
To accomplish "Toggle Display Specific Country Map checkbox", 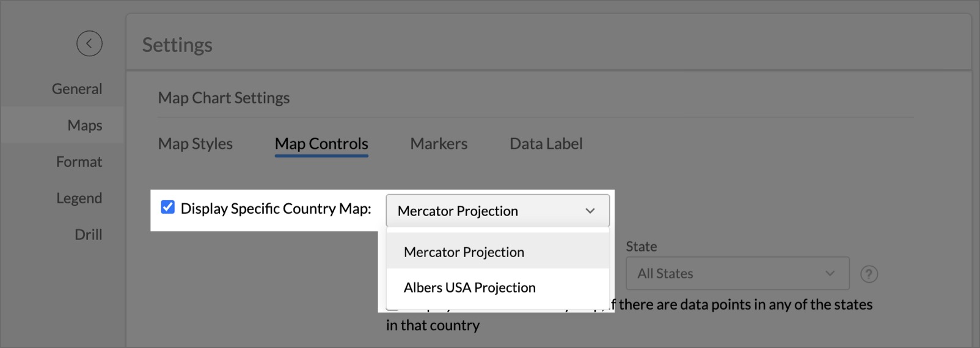I will click(x=167, y=208).
